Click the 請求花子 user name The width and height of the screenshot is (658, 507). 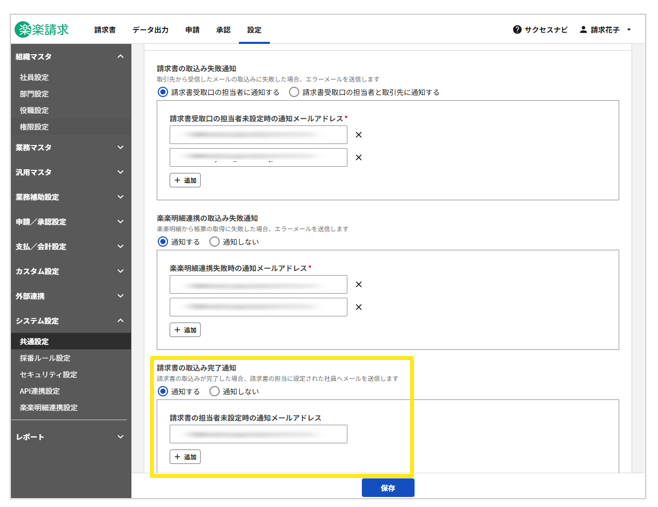pos(605,30)
